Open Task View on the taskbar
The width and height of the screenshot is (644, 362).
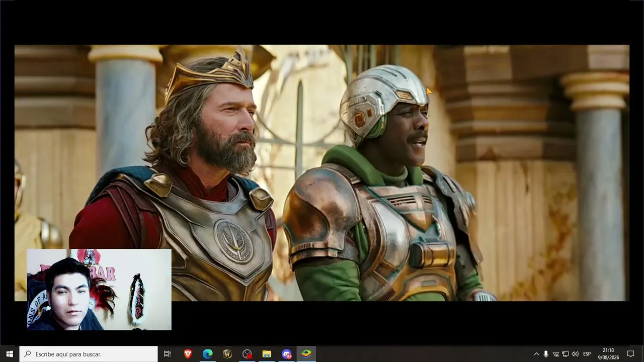168,354
